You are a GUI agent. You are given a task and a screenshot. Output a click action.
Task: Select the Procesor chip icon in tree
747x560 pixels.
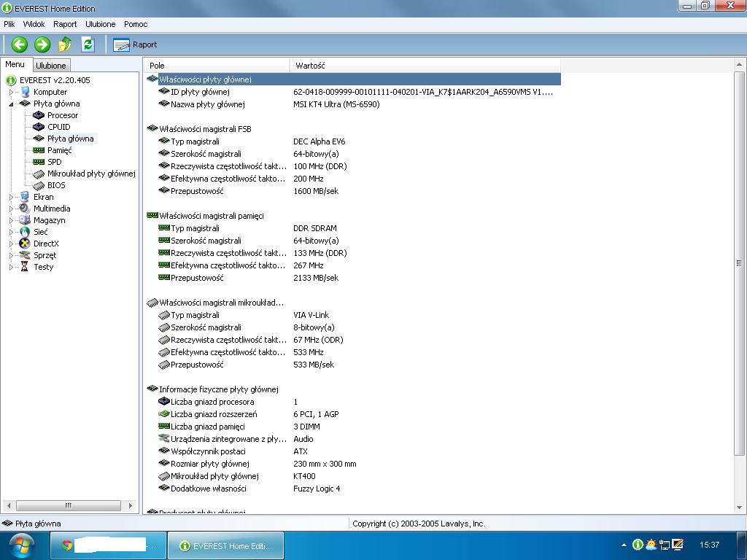[x=39, y=115]
